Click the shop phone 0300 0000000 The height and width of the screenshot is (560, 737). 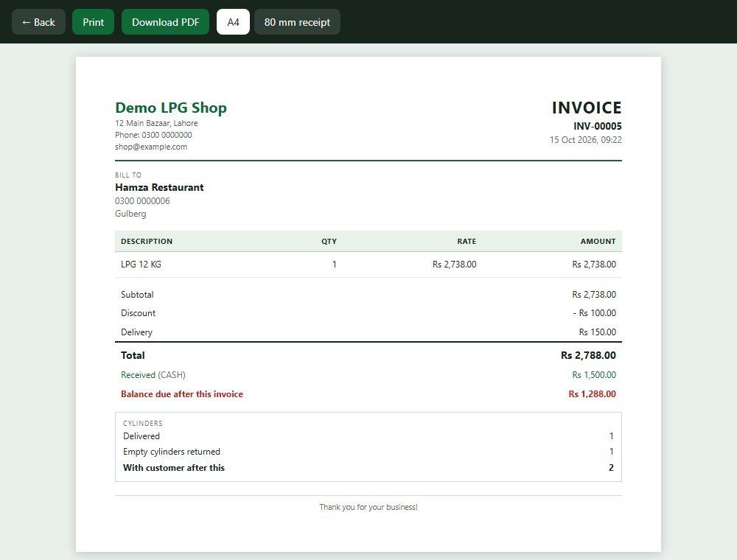154,135
